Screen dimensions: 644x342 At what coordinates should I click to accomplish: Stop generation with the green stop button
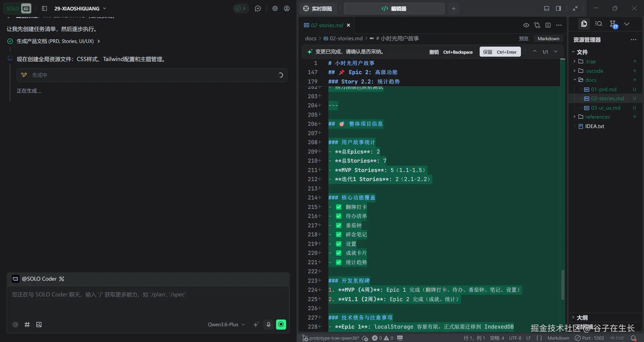281,325
